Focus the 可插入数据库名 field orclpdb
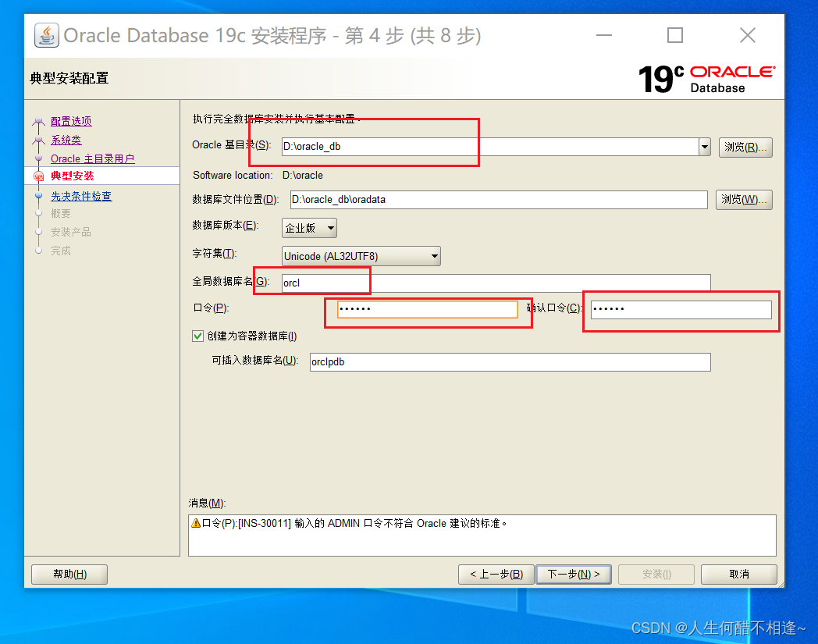This screenshot has height=644, width=818. coord(510,361)
